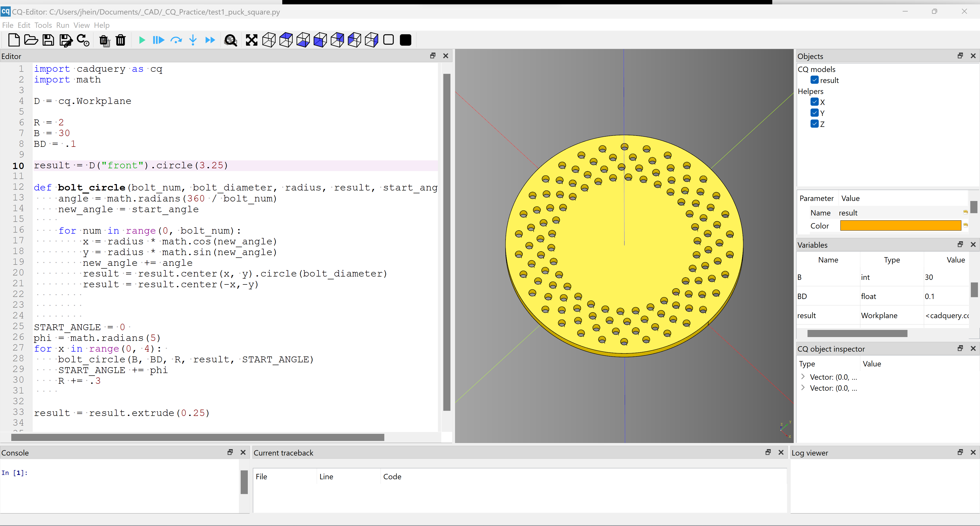
Task: Switch to left view cube icon
Action: click(x=354, y=40)
